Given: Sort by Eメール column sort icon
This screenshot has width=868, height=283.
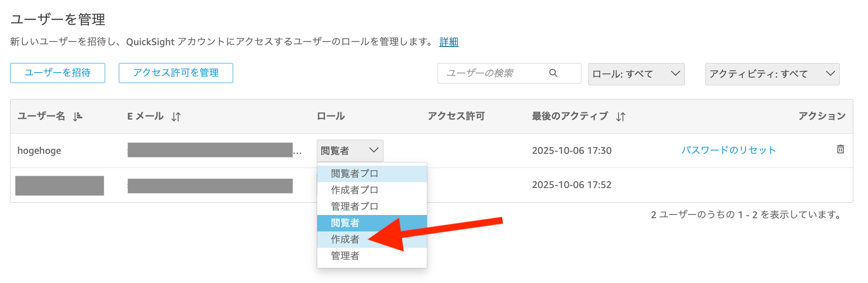Looking at the screenshot, I should coord(176,117).
